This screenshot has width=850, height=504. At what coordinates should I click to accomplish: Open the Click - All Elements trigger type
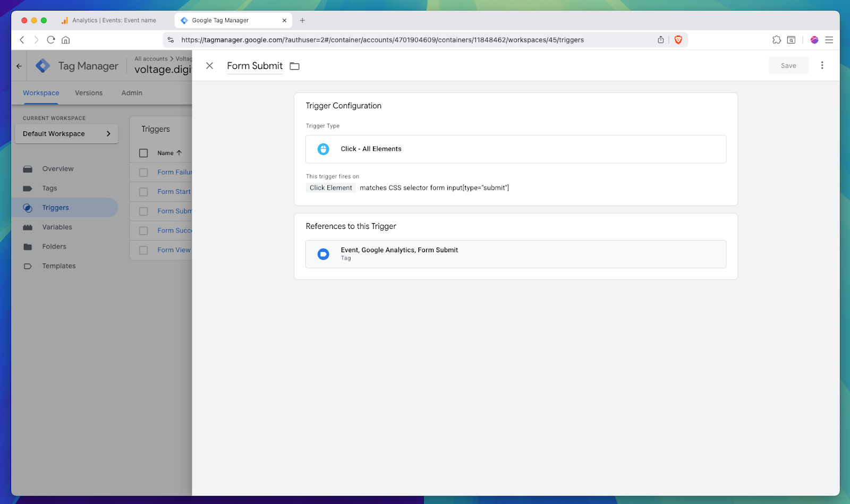pos(516,149)
